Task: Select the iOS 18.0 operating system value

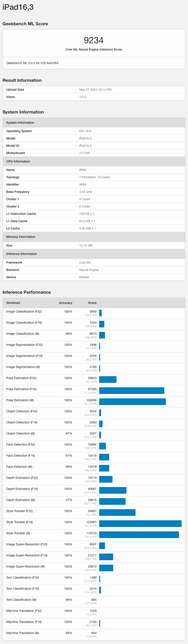Action: tap(85, 131)
